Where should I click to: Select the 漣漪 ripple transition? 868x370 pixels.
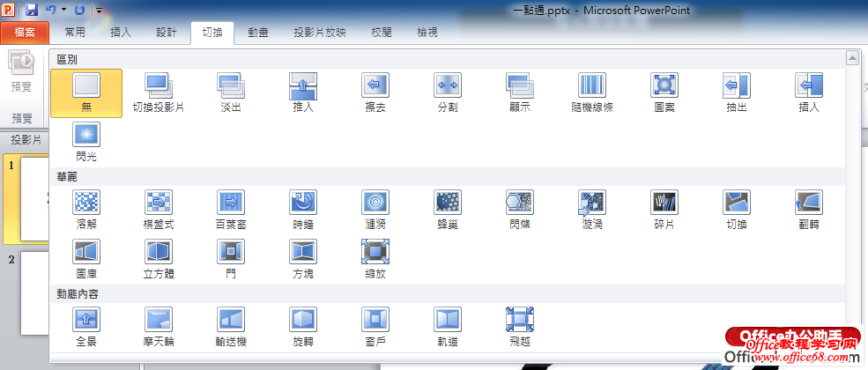(x=375, y=211)
